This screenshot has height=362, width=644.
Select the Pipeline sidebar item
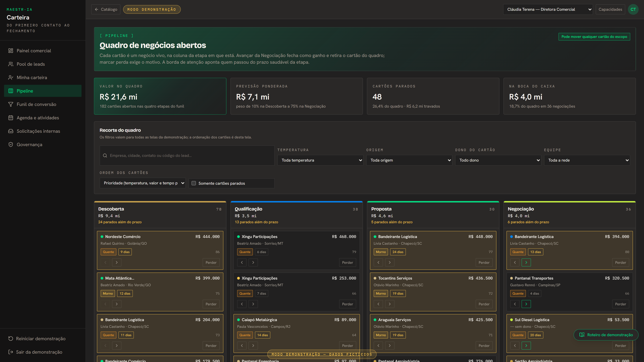(43, 91)
